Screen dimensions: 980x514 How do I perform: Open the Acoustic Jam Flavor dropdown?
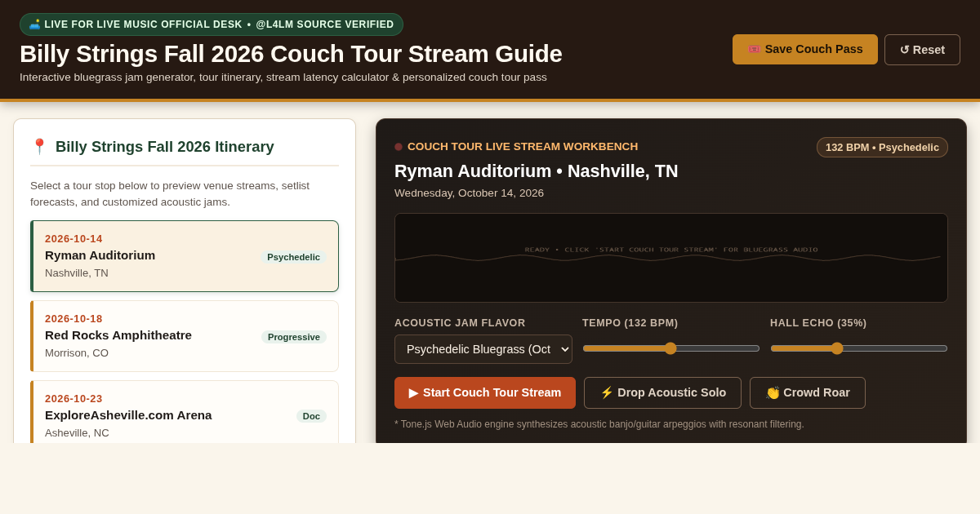[x=483, y=349]
